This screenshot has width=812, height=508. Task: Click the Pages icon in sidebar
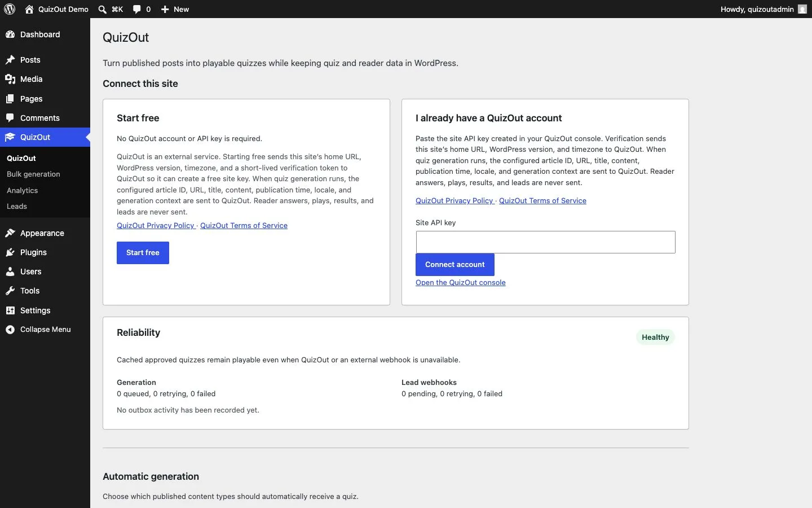point(10,99)
